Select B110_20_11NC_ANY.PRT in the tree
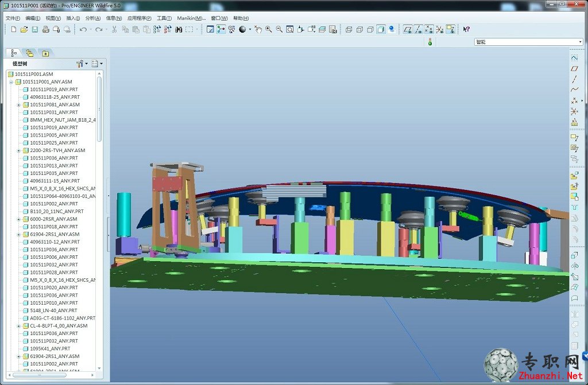This screenshot has height=385, width=588. (57, 211)
